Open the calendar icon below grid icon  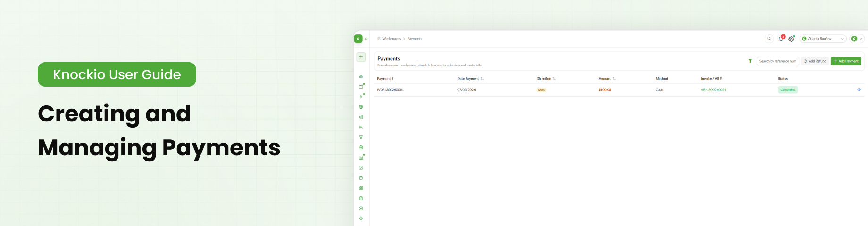pyautogui.click(x=361, y=198)
